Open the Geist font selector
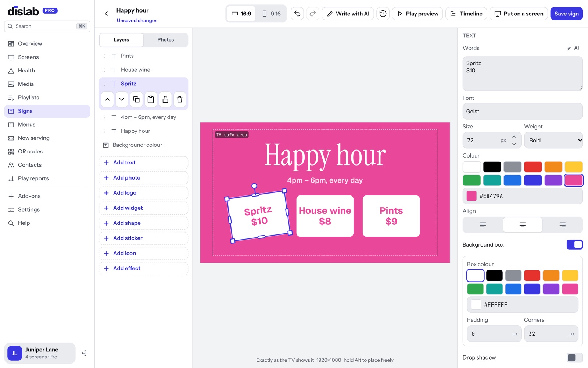The height and width of the screenshot is (368, 588). point(523,111)
